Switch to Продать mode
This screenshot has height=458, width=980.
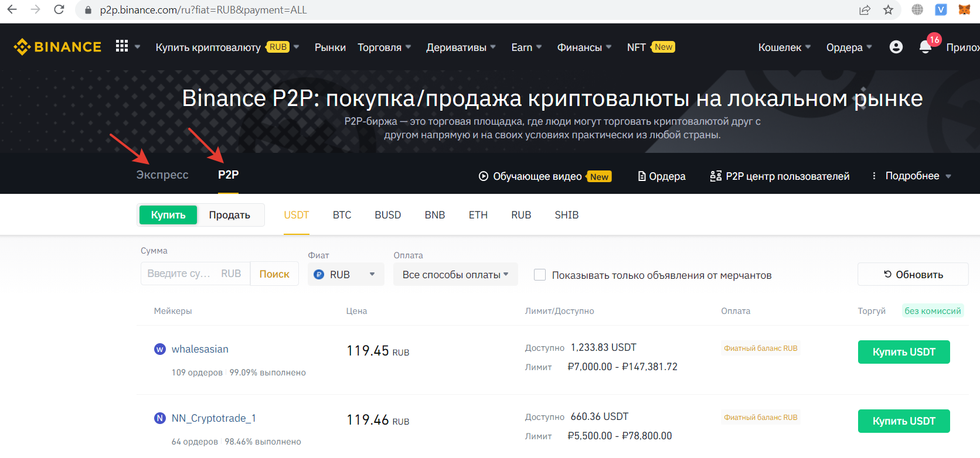[x=230, y=215]
